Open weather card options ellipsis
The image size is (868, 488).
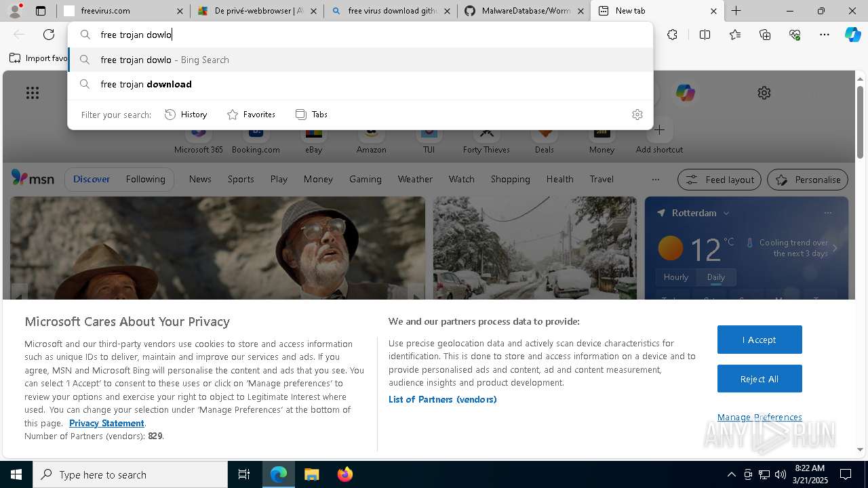[827, 213]
